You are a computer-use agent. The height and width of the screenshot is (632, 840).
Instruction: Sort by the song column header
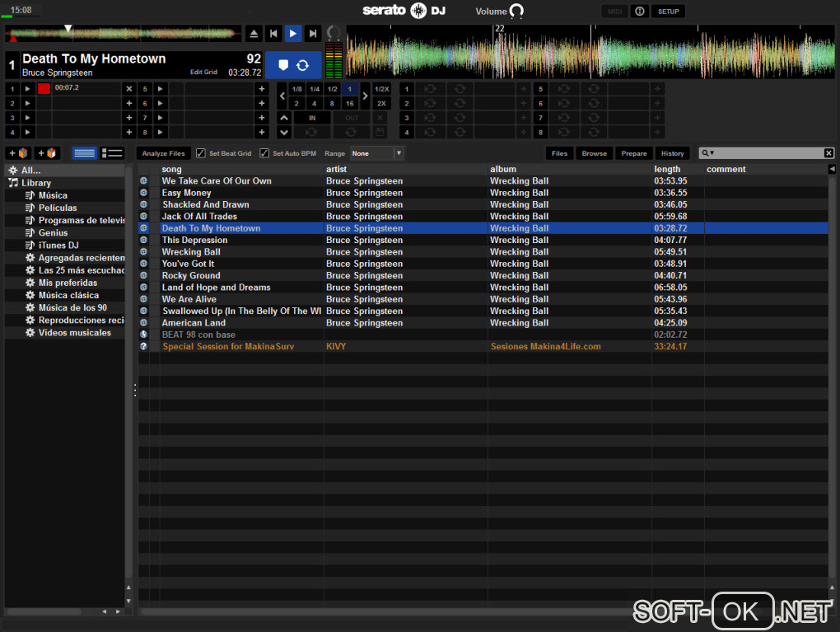(x=242, y=169)
